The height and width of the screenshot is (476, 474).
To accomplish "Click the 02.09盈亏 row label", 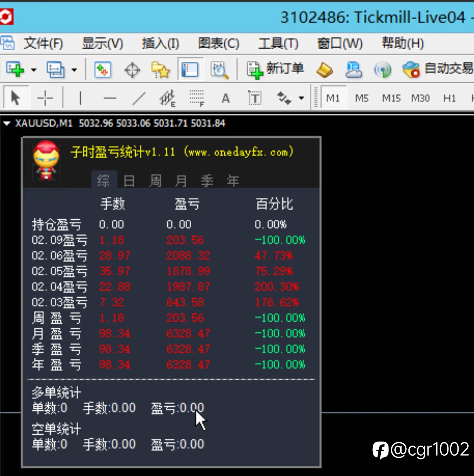I will point(60,240).
